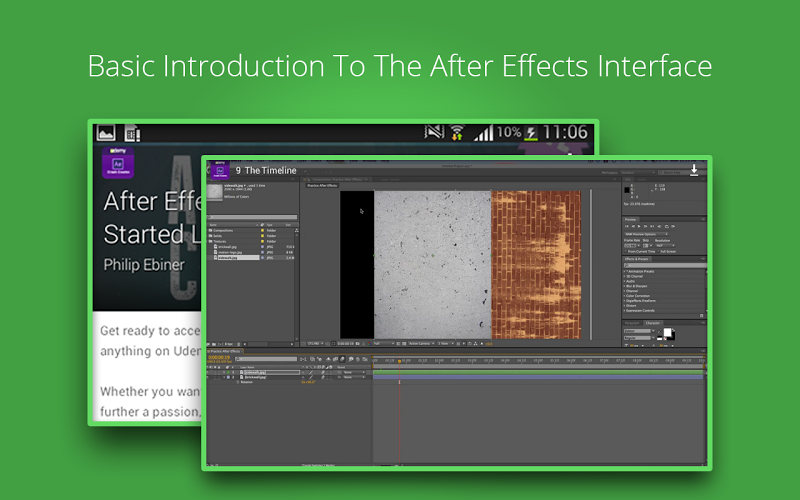This screenshot has width=800, height=500.
Task: Tap the signal strength bars in the status bar
Action: pos(484,133)
